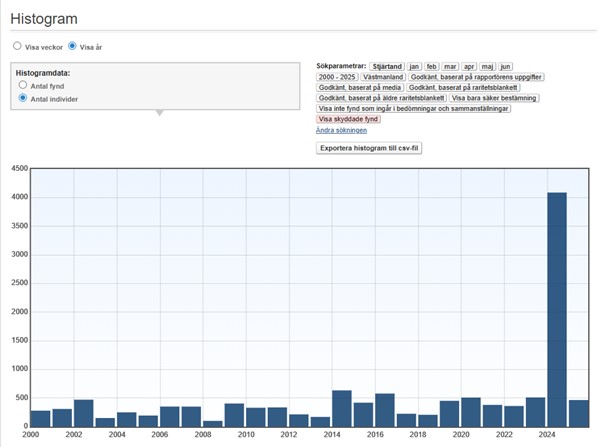Click the 'jan' month filter tag

[x=415, y=66]
